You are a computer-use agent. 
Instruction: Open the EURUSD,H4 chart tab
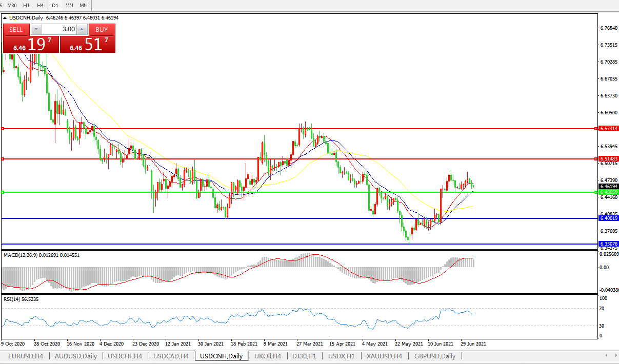click(x=25, y=356)
